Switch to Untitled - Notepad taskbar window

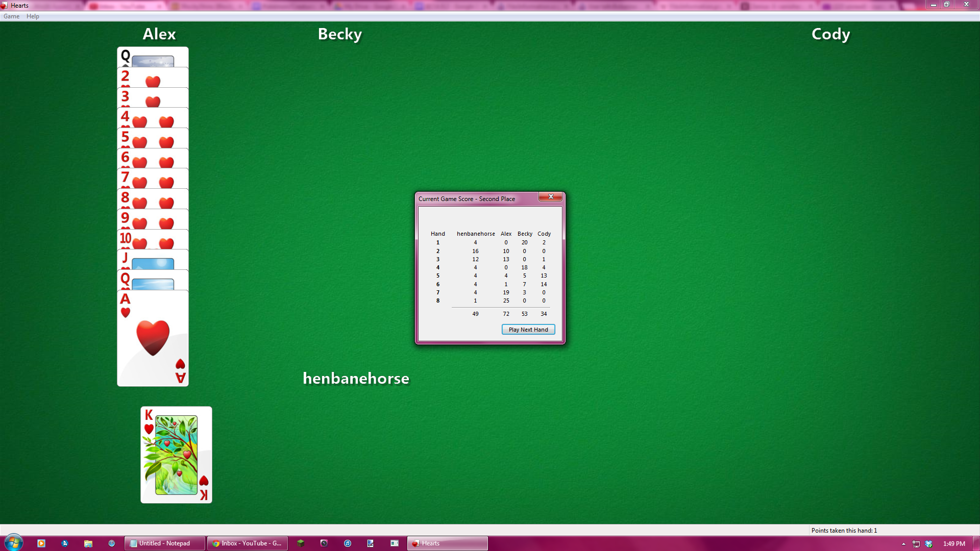pos(165,543)
